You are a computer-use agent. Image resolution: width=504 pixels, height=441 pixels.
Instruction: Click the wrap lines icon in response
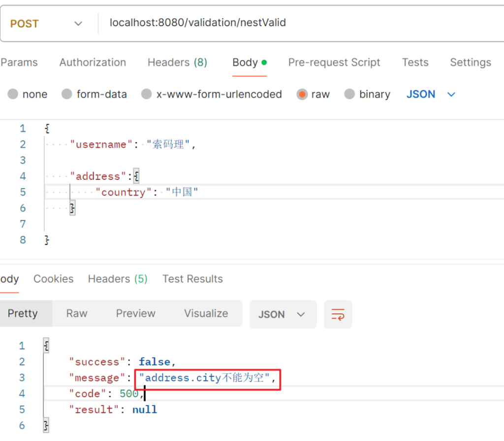coord(338,314)
